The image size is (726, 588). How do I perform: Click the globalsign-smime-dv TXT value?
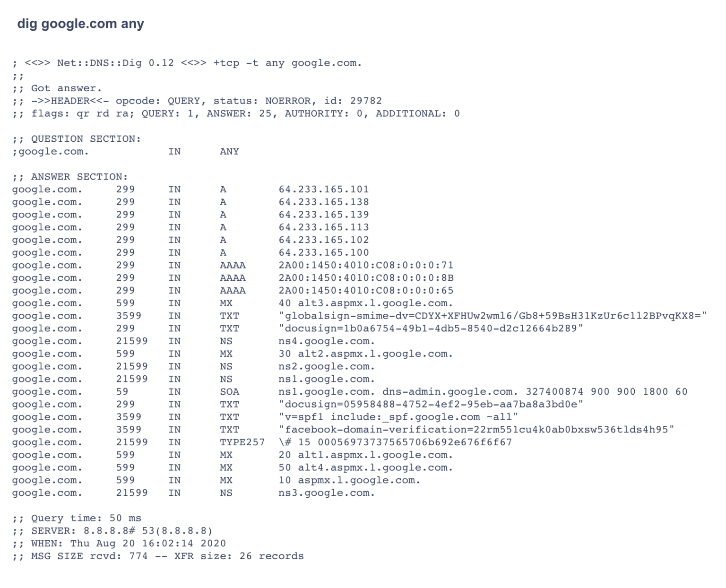coord(493,316)
